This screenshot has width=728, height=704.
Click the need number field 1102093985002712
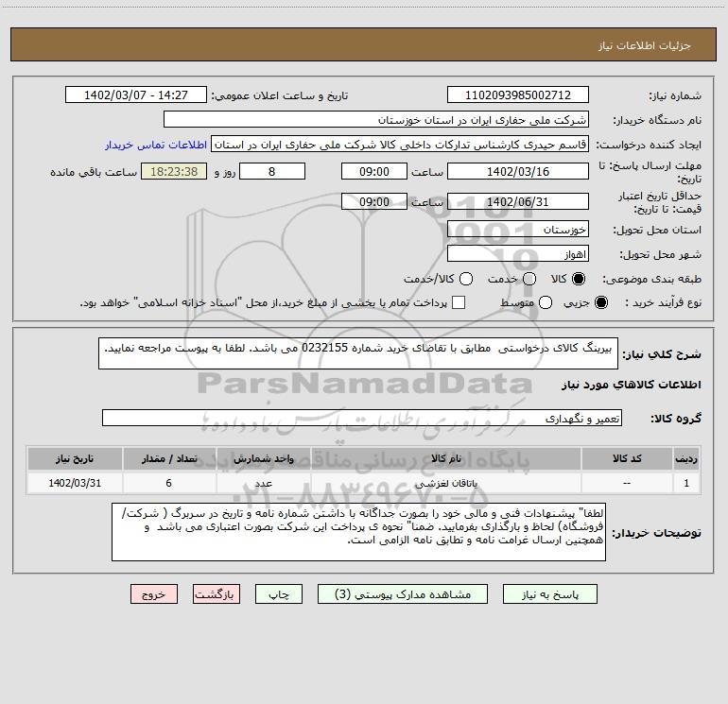(518, 95)
